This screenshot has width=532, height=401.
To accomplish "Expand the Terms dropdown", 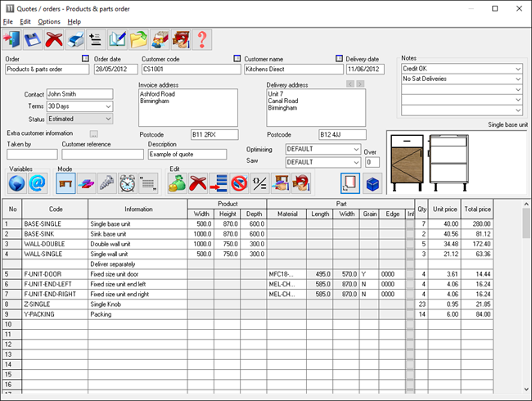I will click(108, 106).
